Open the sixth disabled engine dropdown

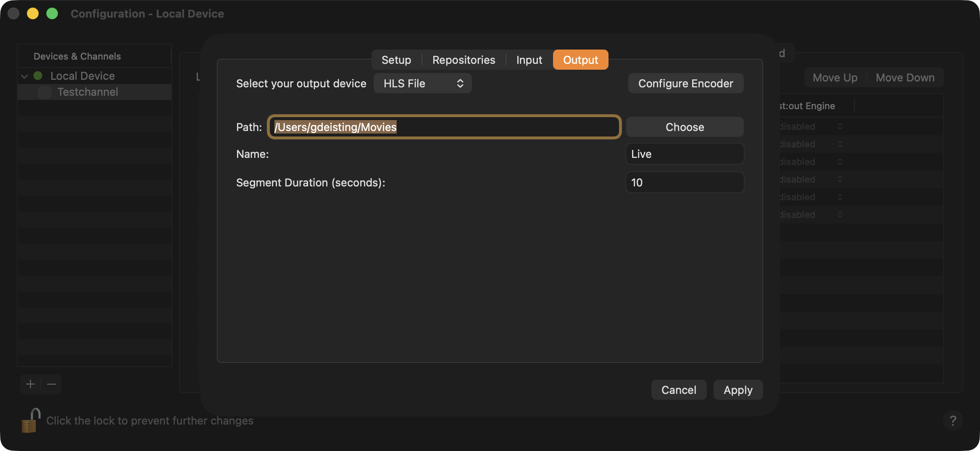[x=811, y=215]
